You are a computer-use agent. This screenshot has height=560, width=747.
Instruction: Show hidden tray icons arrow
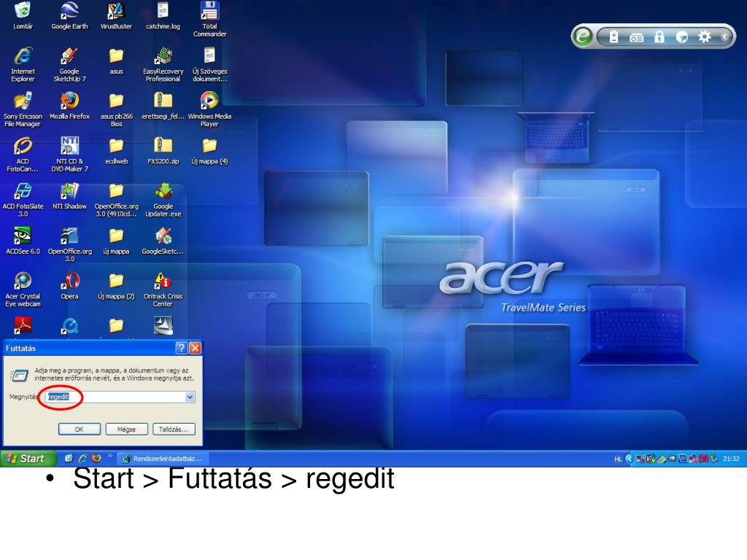click(x=629, y=459)
